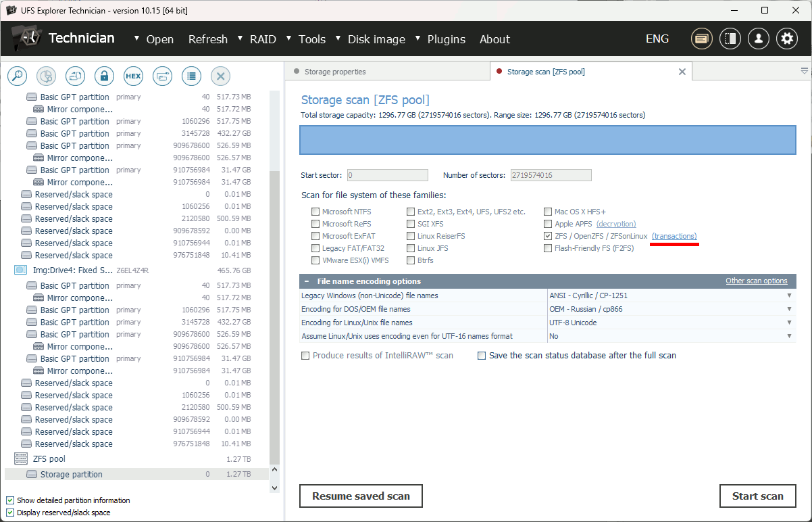Viewport: 812px width, 522px height.
Task: Click the storage usage pie chart icon
Action: [x=46, y=76]
